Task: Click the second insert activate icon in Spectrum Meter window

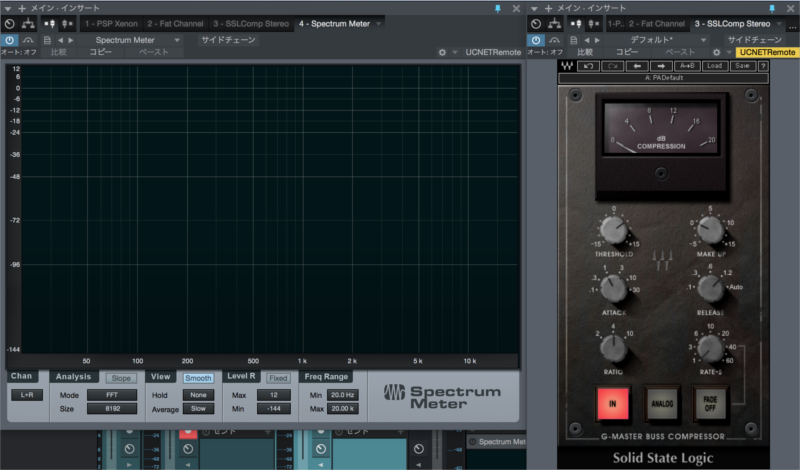Action: click(x=67, y=23)
